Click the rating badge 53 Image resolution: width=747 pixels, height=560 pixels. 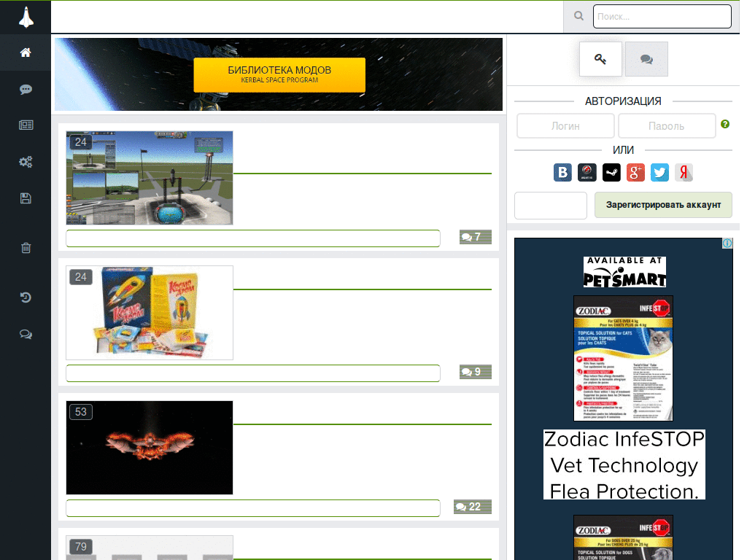point(81,412)
